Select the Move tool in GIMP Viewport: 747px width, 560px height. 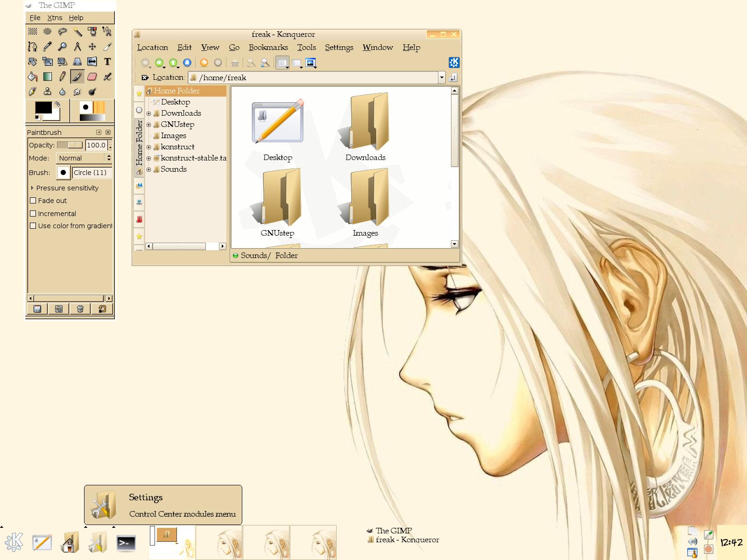[x=92, y=46]
